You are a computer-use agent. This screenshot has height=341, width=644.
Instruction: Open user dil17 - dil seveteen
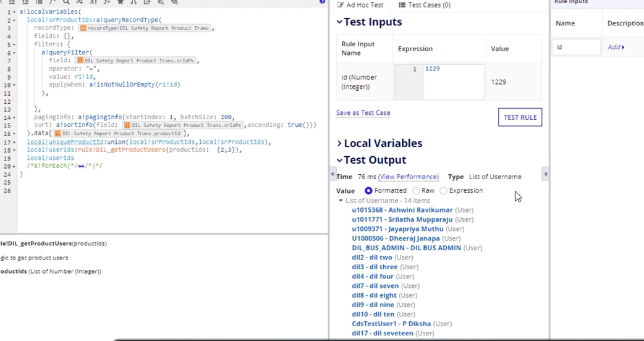pyautogui.click(x=383, y=333)
